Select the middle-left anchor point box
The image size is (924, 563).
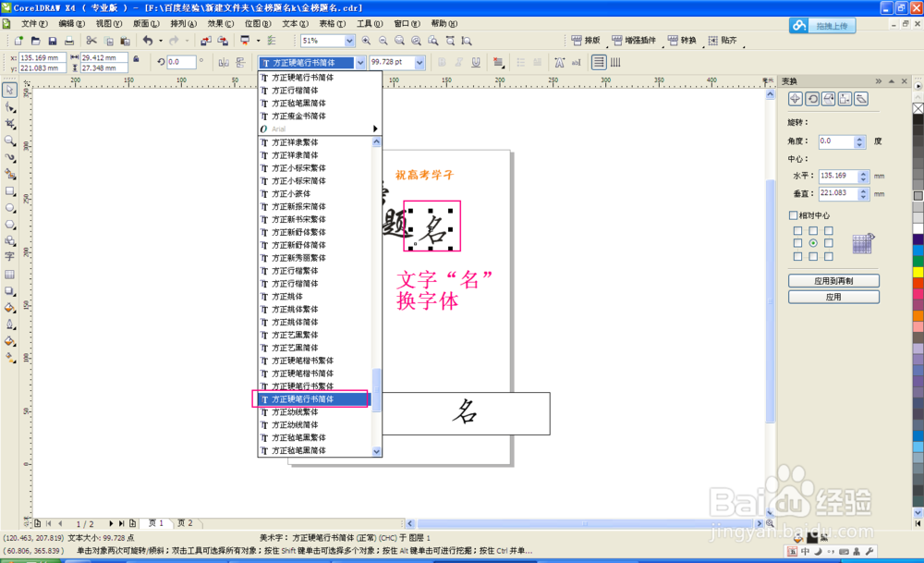pyautogui.click(x=798, y=243)
